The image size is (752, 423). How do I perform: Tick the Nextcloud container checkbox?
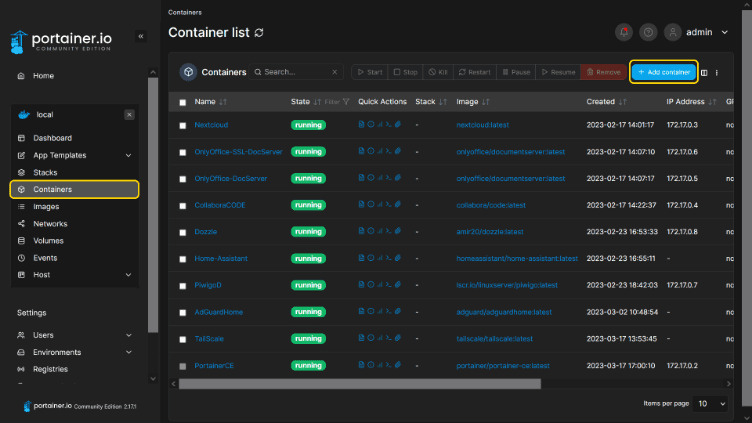click(182, 125)
